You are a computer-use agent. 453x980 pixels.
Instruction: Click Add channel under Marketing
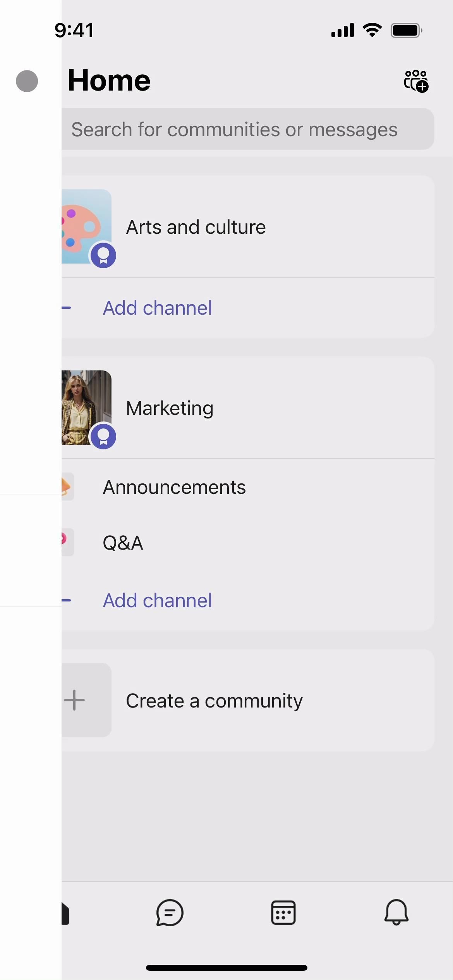(x=157, y=601)
